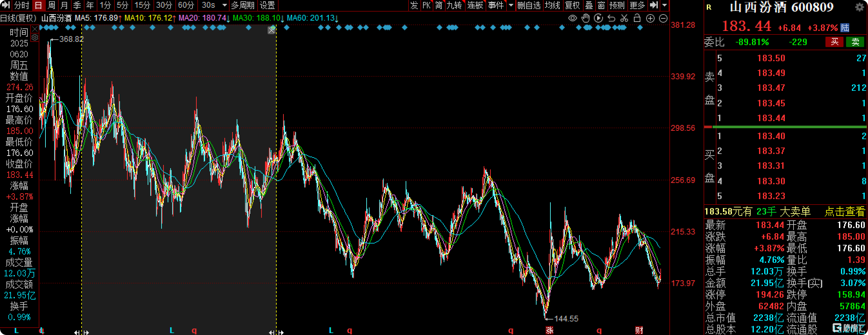Collapse the right panel arrow icon

[x=654, y=5]
